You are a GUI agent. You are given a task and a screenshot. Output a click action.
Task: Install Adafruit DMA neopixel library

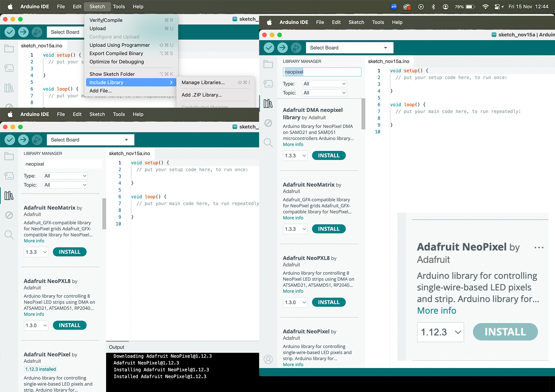(x=329, y=156)
